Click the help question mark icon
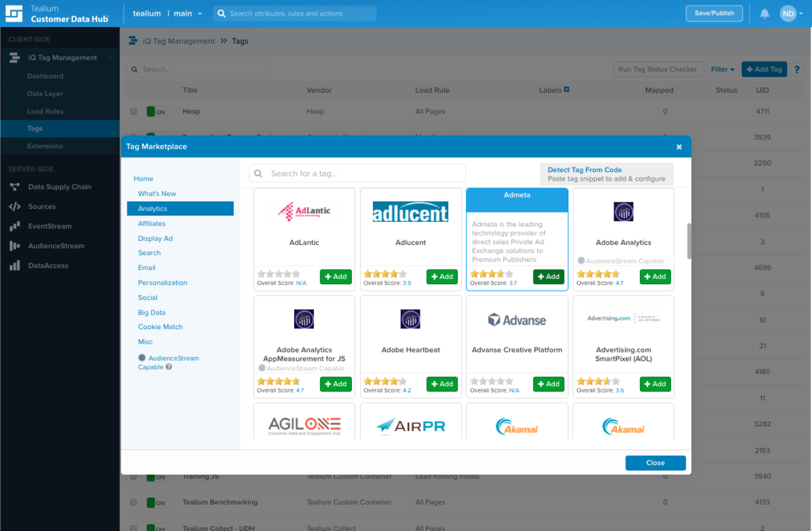The image size is (812, 531). (x=796, y=69)
